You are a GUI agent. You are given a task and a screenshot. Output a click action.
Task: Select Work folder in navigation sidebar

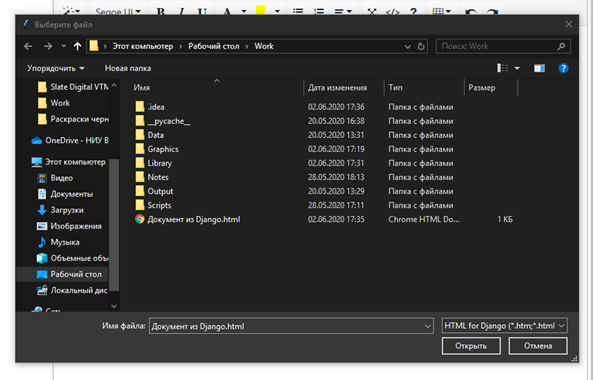point(54,103)
